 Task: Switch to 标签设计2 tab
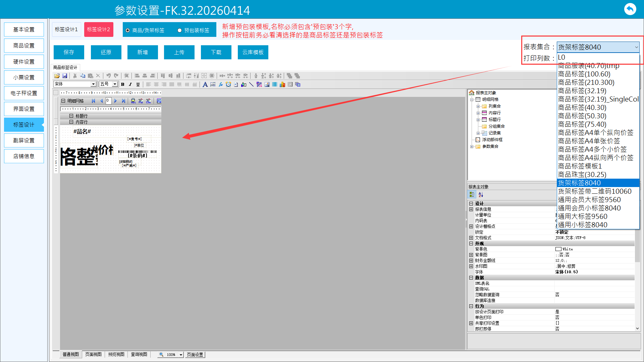(x=99, y=29)
